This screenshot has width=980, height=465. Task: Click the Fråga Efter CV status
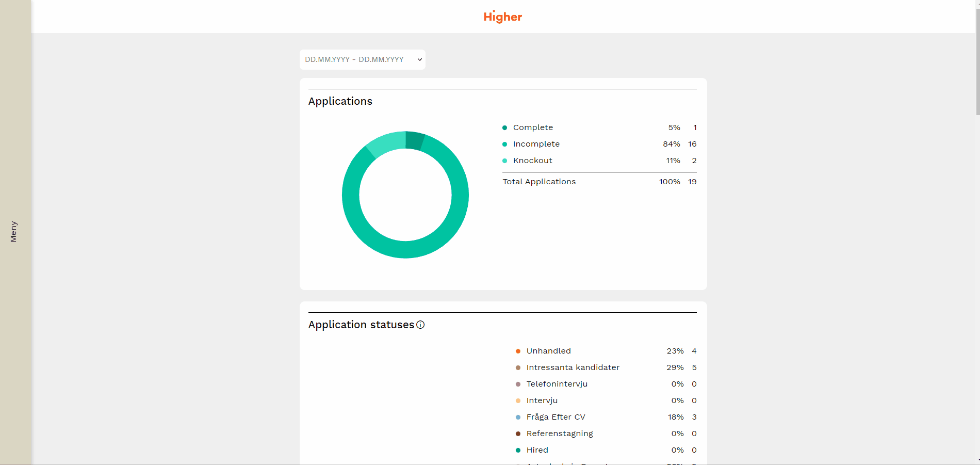click(556, 417)
